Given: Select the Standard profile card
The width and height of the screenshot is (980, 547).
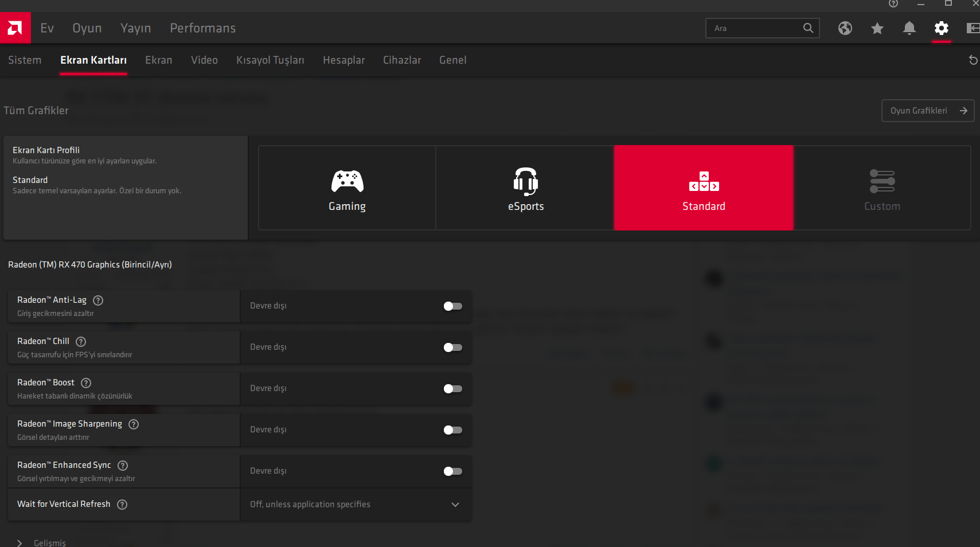Looking at the screenshot, I should pyautogui.click(x=704, y=187).
